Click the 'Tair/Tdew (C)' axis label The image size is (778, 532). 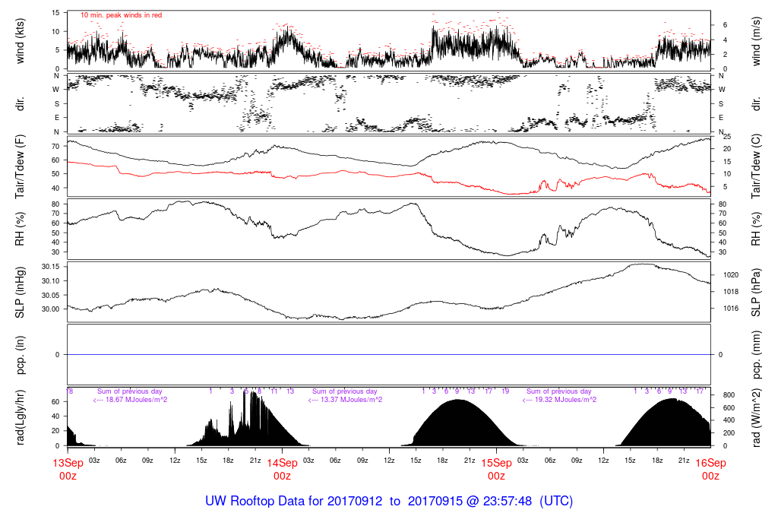(756, 166)
